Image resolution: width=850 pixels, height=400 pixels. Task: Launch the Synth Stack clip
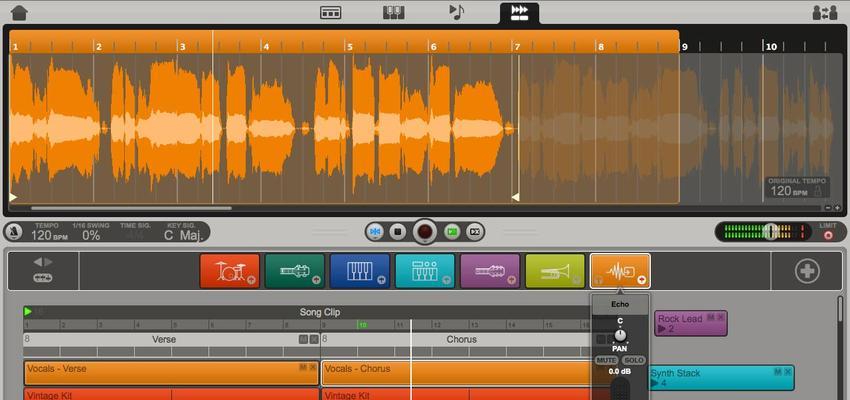[655, 383]
